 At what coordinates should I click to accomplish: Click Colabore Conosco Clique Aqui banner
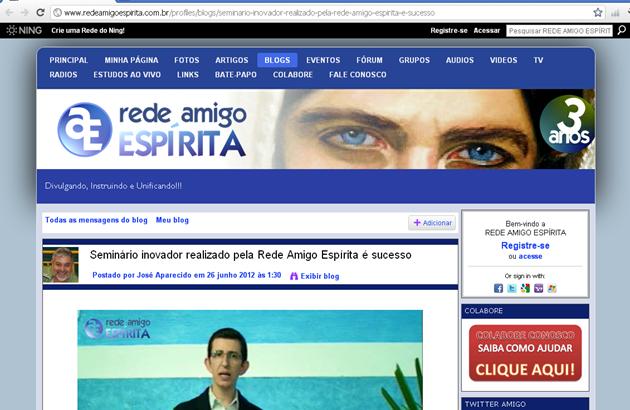525,353
